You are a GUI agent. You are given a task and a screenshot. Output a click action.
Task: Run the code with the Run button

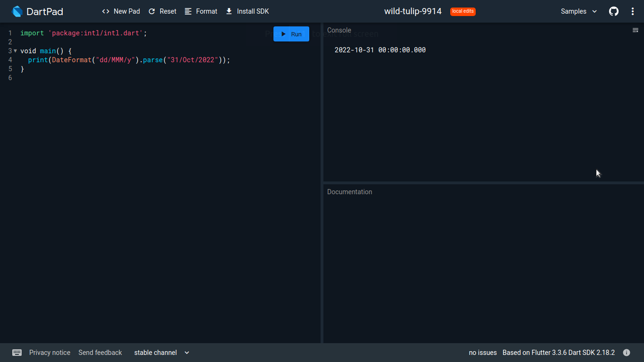[291, 34]
